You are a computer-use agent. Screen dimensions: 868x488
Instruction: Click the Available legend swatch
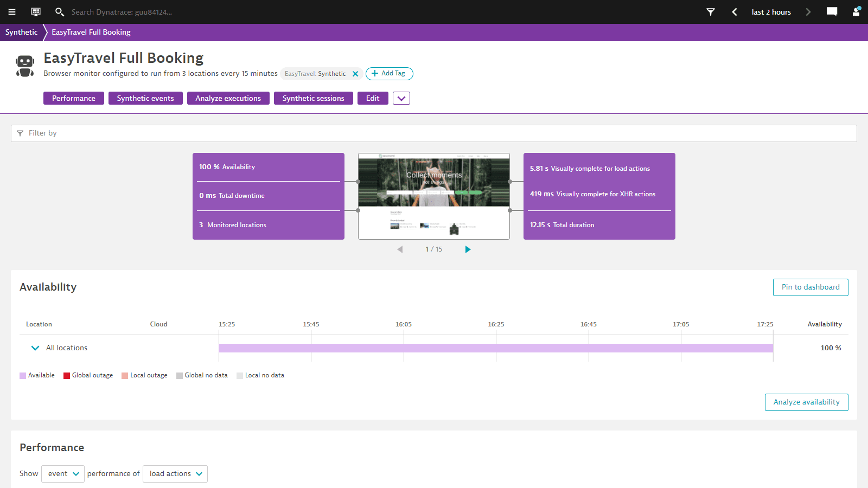tap(23, 376)
